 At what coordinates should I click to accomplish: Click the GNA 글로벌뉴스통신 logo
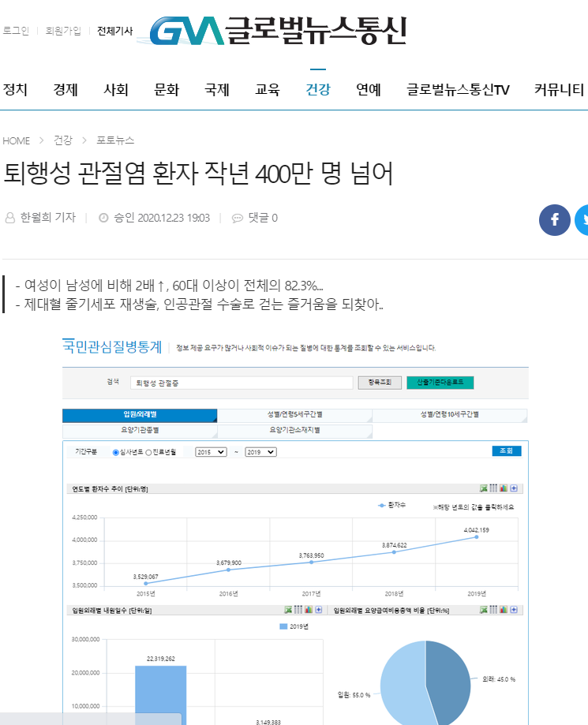point(278,31)
